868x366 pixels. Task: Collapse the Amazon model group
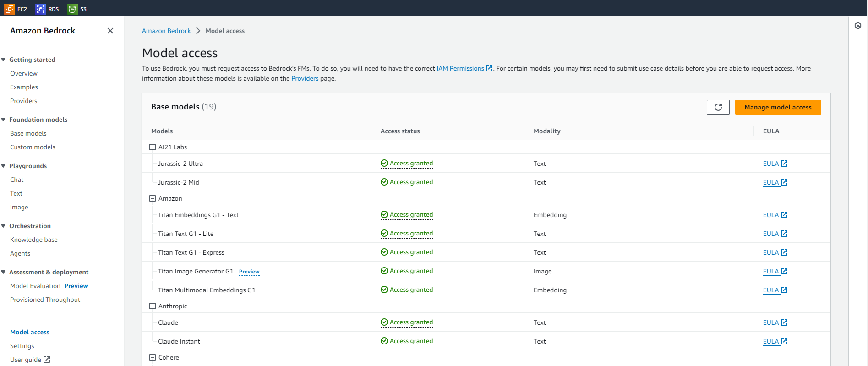click(153, 198)
